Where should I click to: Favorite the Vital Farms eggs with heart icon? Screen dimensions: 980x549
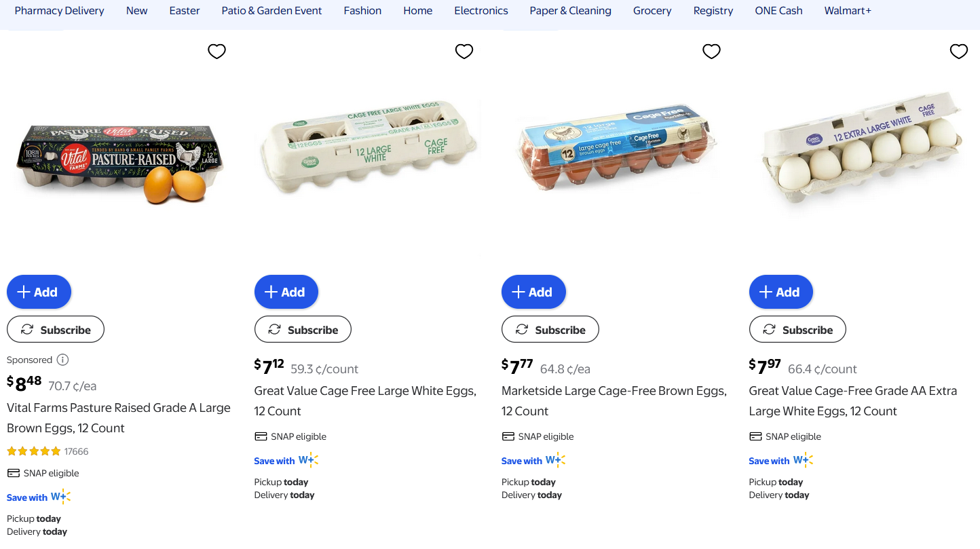click(x=216, y=52)
